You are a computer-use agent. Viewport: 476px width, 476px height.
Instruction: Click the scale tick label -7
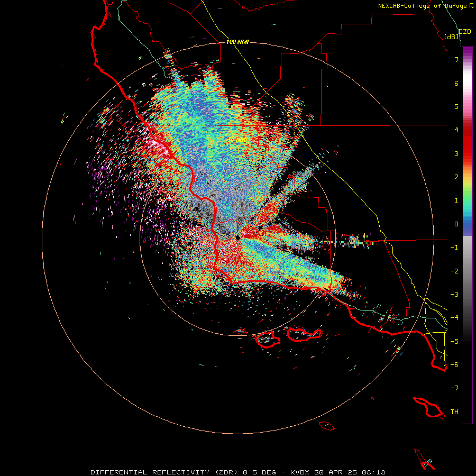(x=454, y=388)
